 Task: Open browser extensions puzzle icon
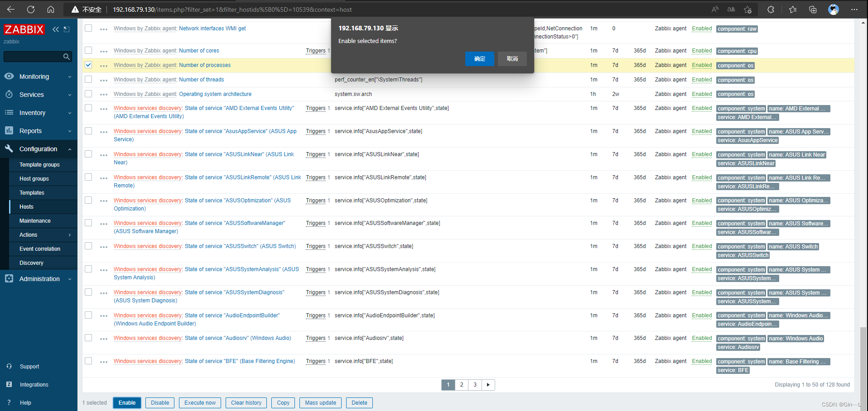pos(771,10)
